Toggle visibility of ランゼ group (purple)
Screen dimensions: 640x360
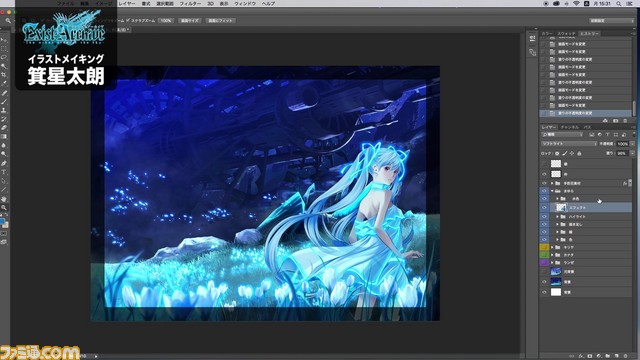[544, 262]
